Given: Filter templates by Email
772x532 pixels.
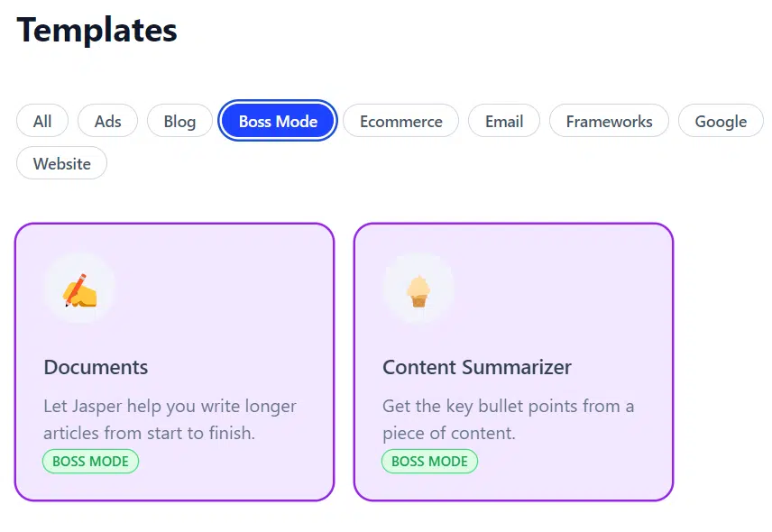Looking at the screenshot, I should pos(503,121).
